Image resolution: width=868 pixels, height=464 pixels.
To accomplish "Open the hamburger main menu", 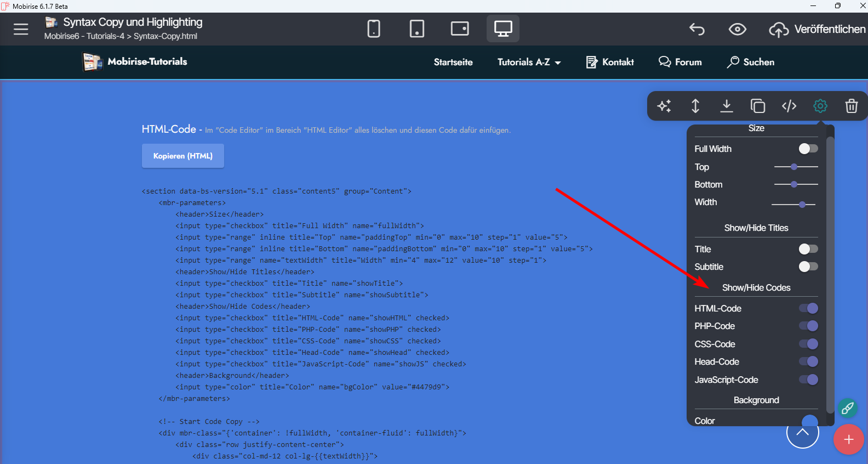I will click(x=21, y=29).
